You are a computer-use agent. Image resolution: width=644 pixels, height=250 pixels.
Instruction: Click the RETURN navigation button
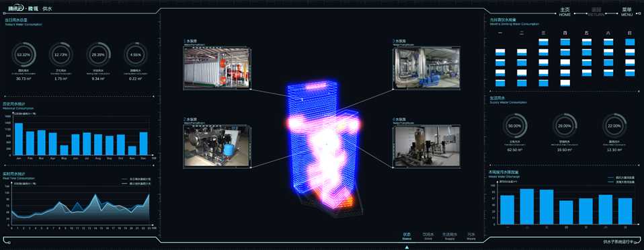596,11
